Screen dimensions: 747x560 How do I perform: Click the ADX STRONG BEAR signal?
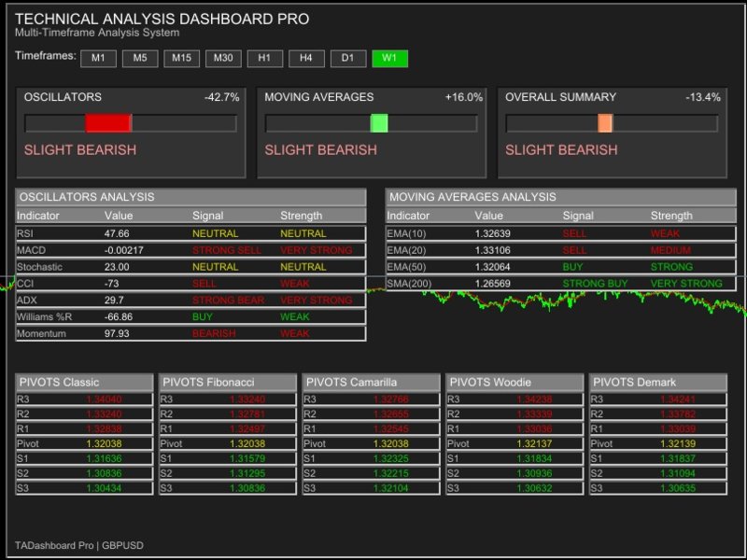tap(228, 301)
